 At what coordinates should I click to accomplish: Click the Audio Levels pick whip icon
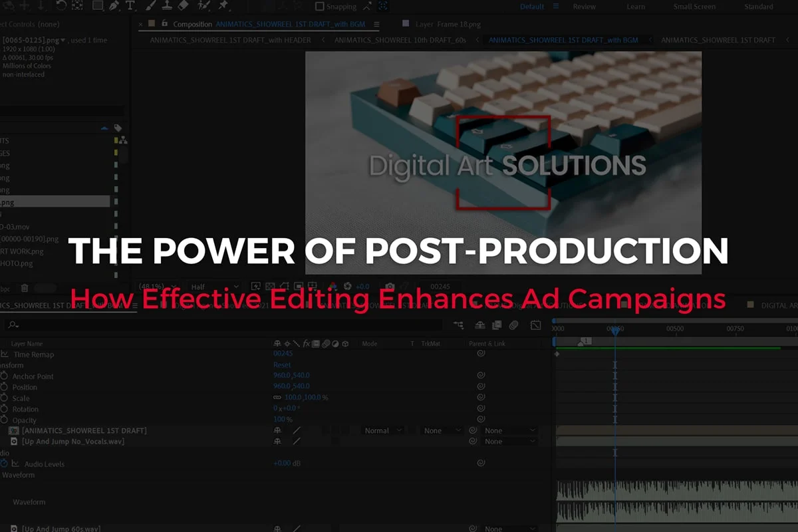click(x=481, y=464)
